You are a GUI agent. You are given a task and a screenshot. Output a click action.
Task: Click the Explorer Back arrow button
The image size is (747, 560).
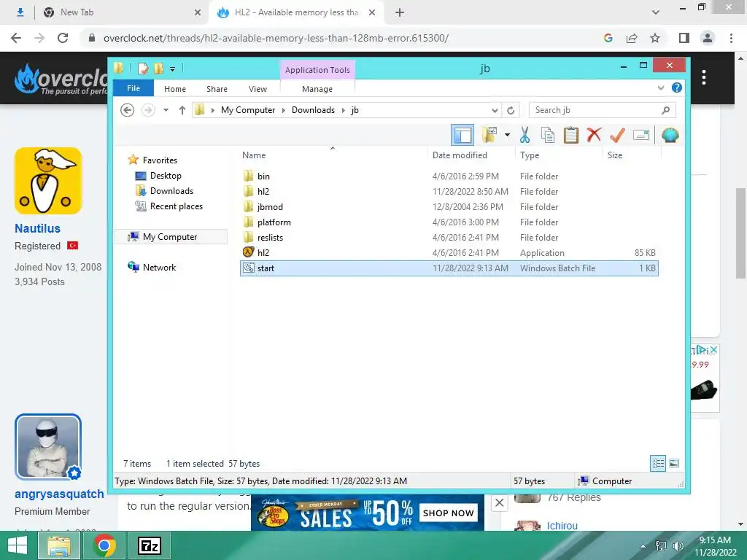pyautogui.click(x=127, y=110)
